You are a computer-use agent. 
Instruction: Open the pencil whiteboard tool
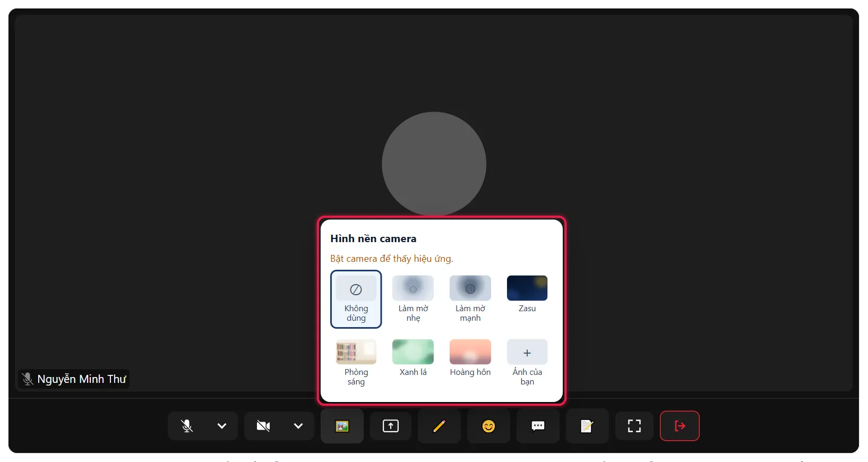[439, 426]
